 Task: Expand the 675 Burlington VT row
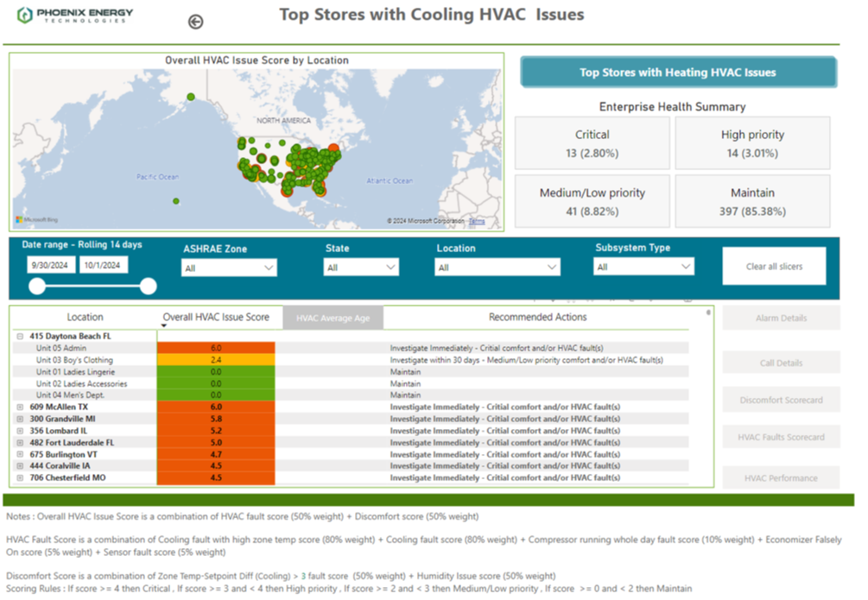coord(20,454)
